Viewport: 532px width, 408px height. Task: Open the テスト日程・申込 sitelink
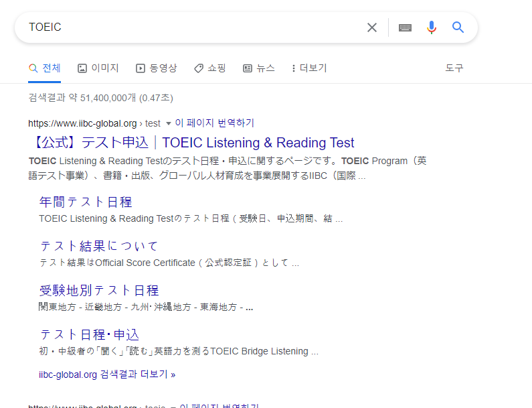tap(89, 334)
